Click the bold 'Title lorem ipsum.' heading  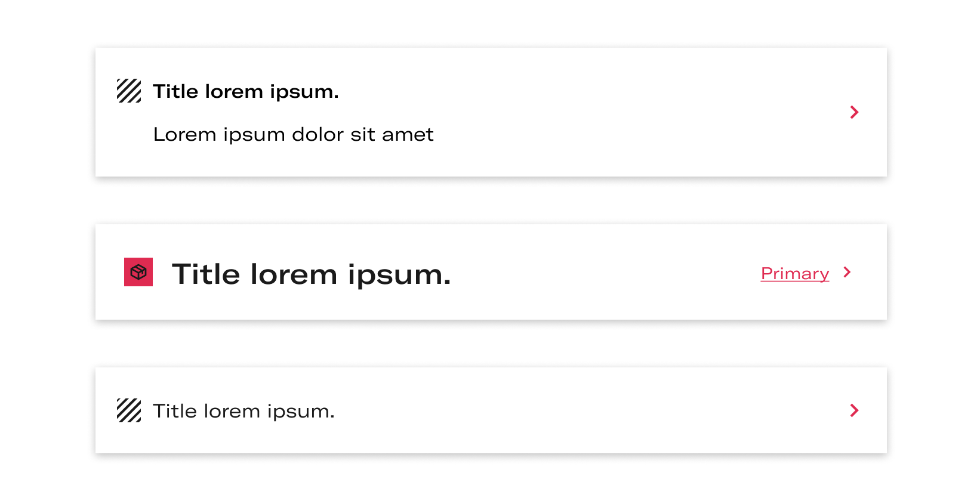pos(246,91)
